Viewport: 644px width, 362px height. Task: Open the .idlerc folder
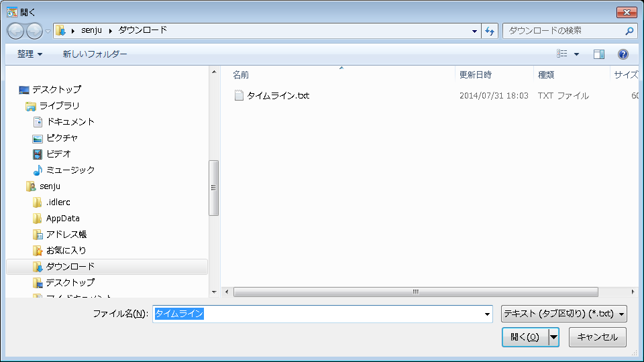pos(58,202)
